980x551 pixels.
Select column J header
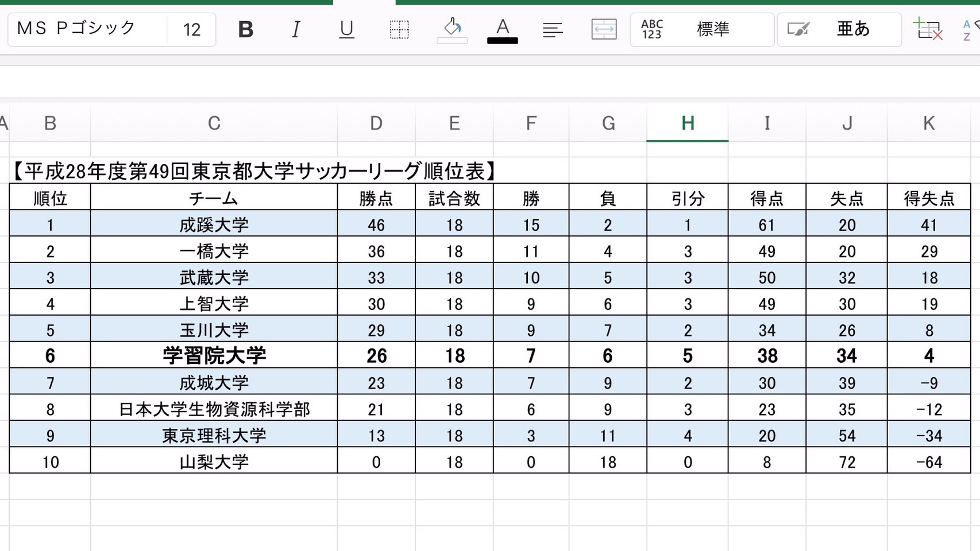coord(847,123)
